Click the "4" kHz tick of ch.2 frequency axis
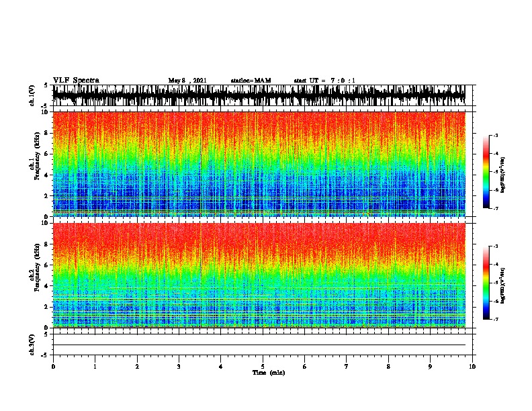The width and height of the screenshot is (532, 411). (47, 286)
